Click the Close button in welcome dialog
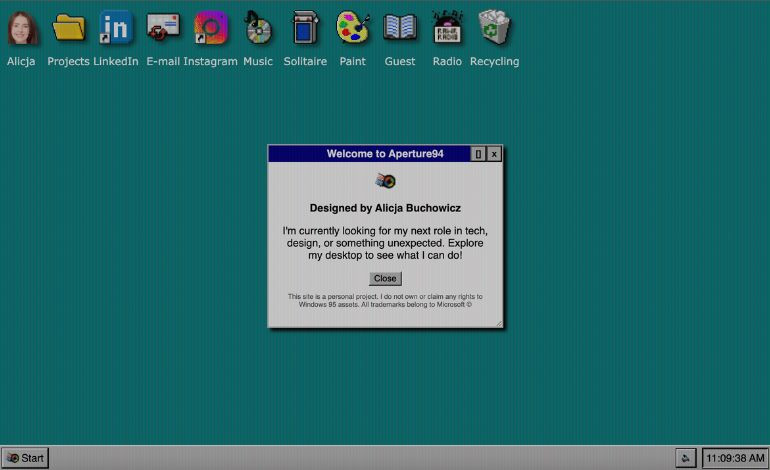 click(385, 278)
